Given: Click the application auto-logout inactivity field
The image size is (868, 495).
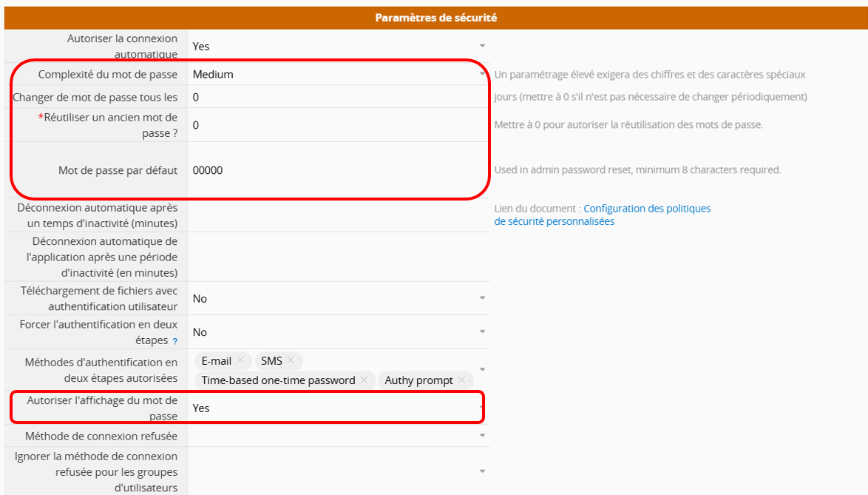Looking at the screenshot, I should coord(338,257).
